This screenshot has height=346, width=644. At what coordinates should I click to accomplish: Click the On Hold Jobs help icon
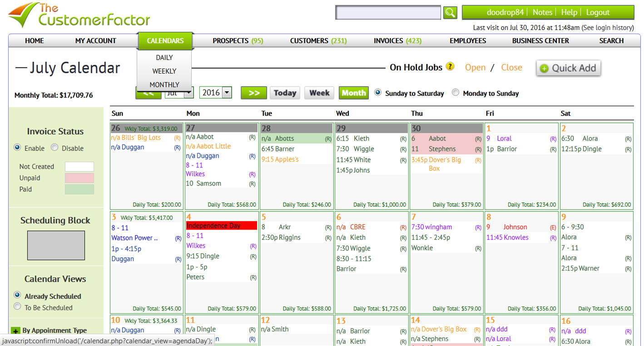pos(450,66)
